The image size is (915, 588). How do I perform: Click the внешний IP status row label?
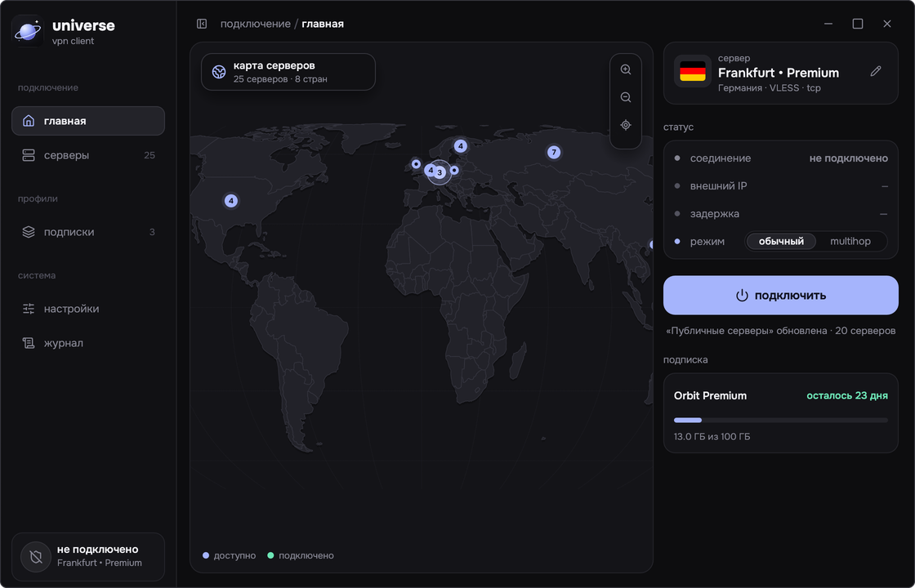pos(718,186)
